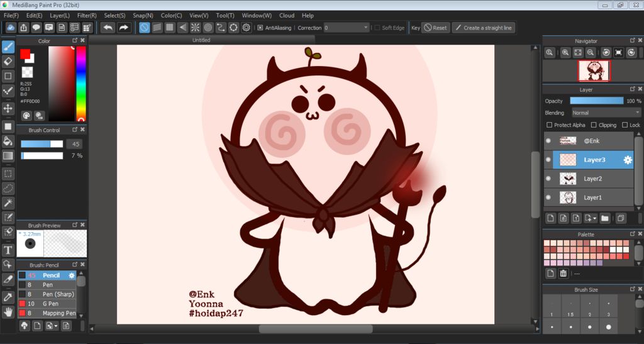Click Create a straight line button
The width and height of the screenshot is (644, 344).
pos(484,28)
